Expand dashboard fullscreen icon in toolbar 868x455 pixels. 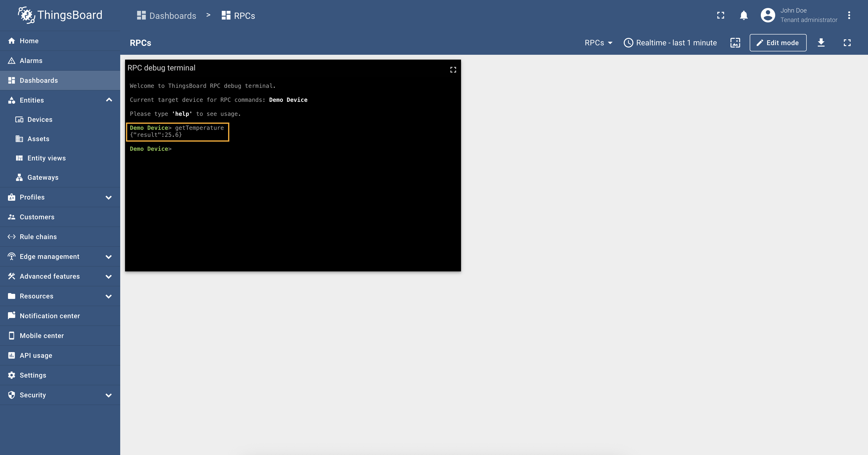tap(847, 43)
